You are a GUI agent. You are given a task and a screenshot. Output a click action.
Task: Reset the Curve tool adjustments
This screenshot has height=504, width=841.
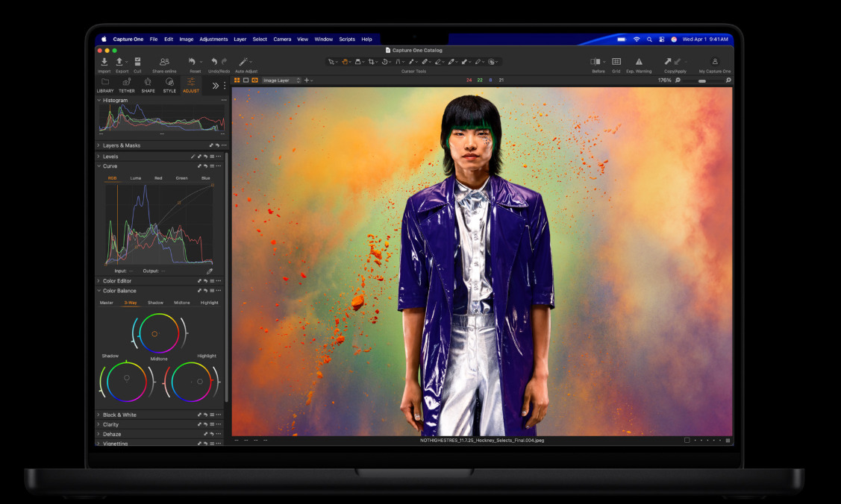(205, 166)
